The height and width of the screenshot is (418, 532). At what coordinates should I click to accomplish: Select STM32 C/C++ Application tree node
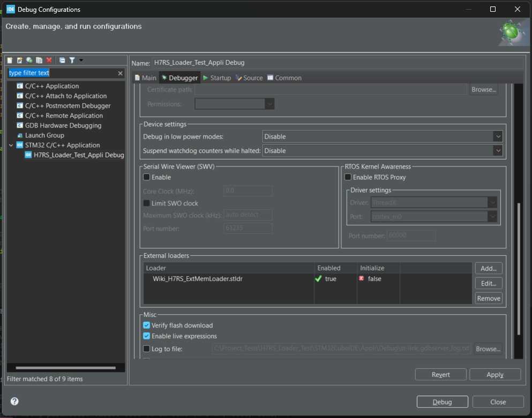pyautogui.click(x=63, y=145)
